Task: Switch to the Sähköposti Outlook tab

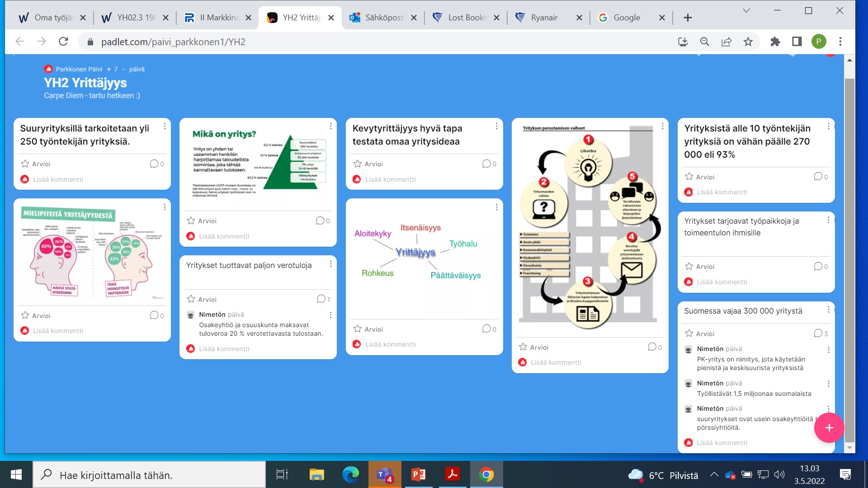Action: pos(384,18)
